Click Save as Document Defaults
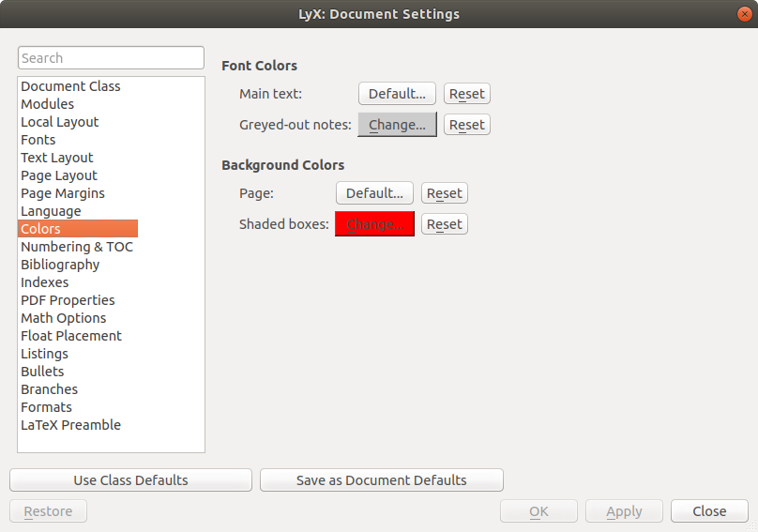Screen dimensions: 758x532 click(x=381, y=480)
